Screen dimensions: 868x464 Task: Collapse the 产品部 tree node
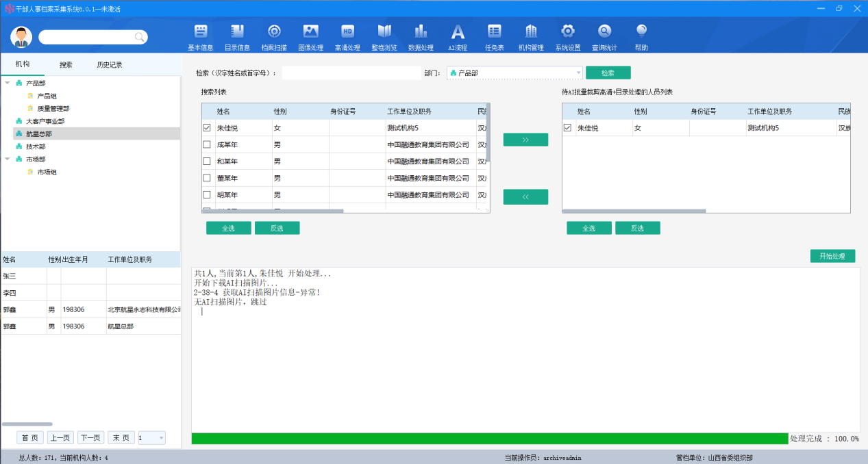tap(8, 83)
